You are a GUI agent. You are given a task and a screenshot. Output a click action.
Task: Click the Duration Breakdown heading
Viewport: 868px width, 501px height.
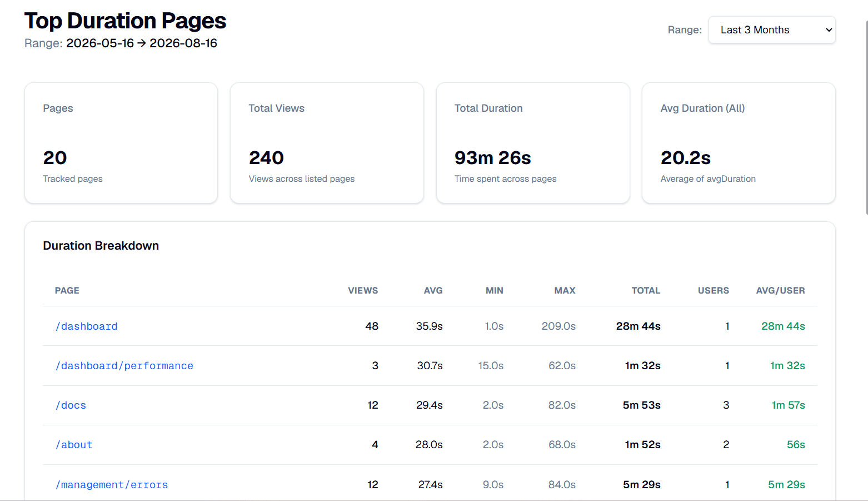[101, 246]
